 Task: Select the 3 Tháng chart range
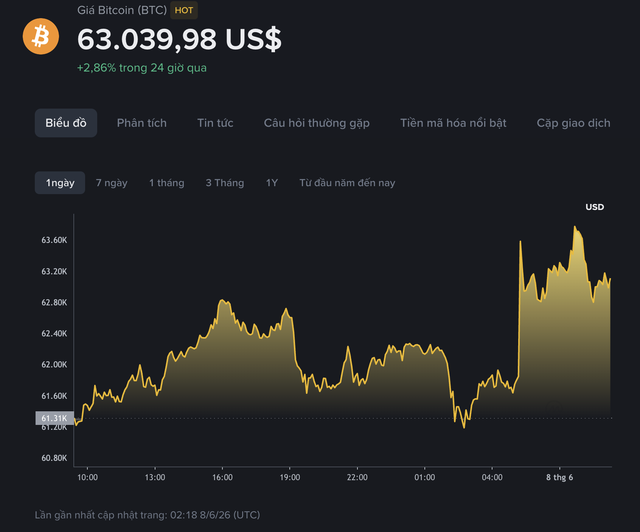225,183
